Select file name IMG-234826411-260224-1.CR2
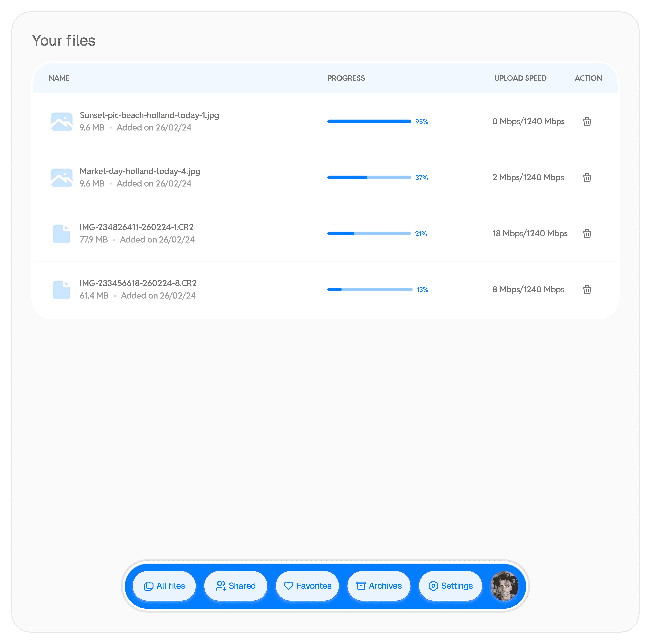 (136, 227)
